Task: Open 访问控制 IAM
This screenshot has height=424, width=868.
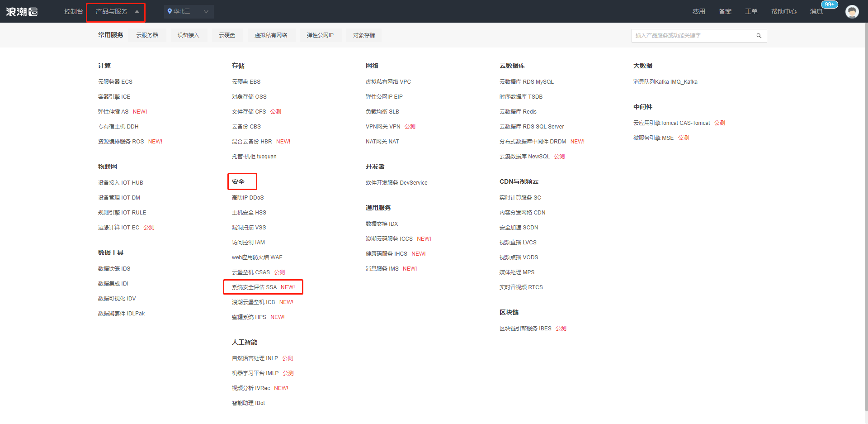Action: pyautogui.click(x=248, y=243)
